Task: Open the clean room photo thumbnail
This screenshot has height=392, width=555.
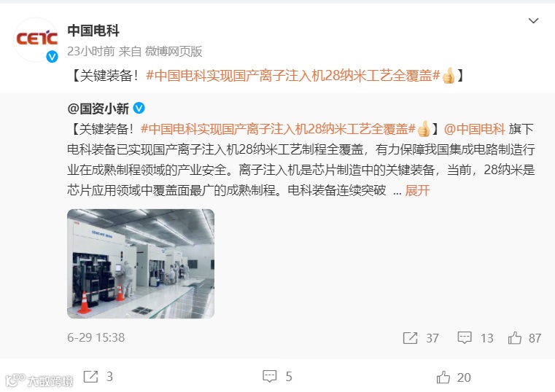Action: (141, 264)
